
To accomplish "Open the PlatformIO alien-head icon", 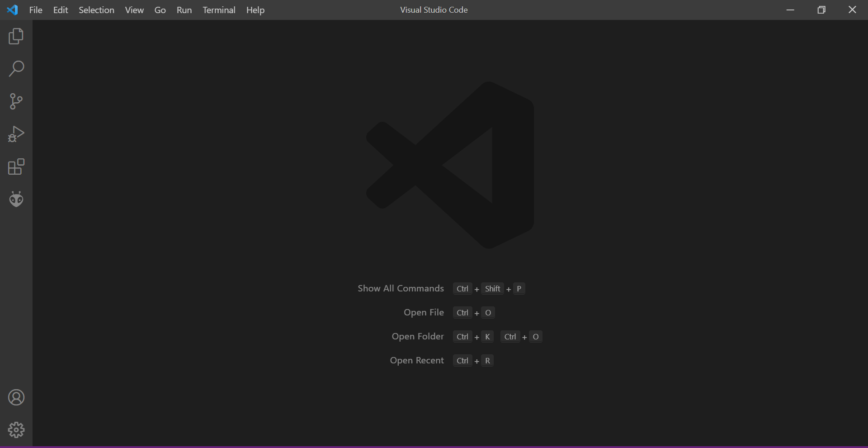I will pyautogui.click(x=16, y=199).
